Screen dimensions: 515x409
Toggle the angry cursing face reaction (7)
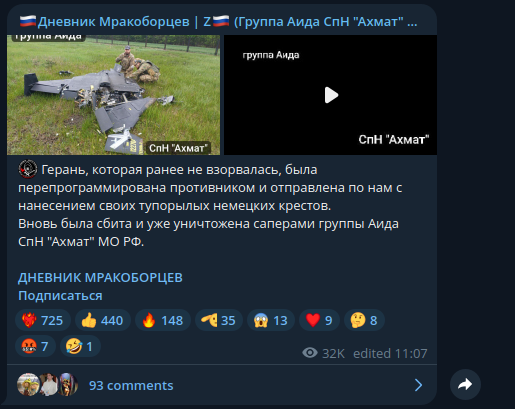pyautogui.click(x=35, y=346)
